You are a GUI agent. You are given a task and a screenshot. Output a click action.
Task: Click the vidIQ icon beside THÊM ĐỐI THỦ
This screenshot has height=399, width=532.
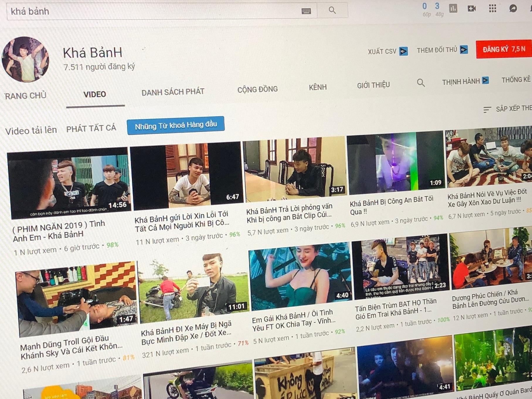click(x=463, y=50)
